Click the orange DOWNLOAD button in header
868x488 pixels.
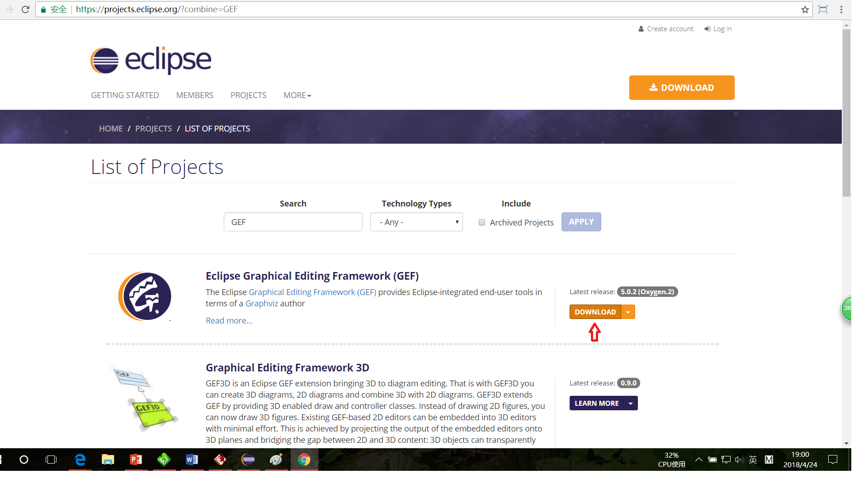point(682,88)
